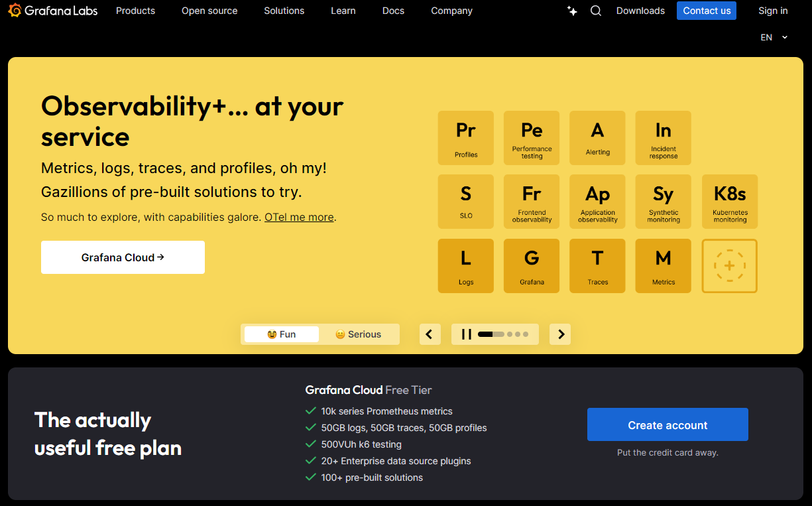Open the Open source menu
Viewport: 812px width, 506px height.
pyautogui.click(x=209, y=11)
